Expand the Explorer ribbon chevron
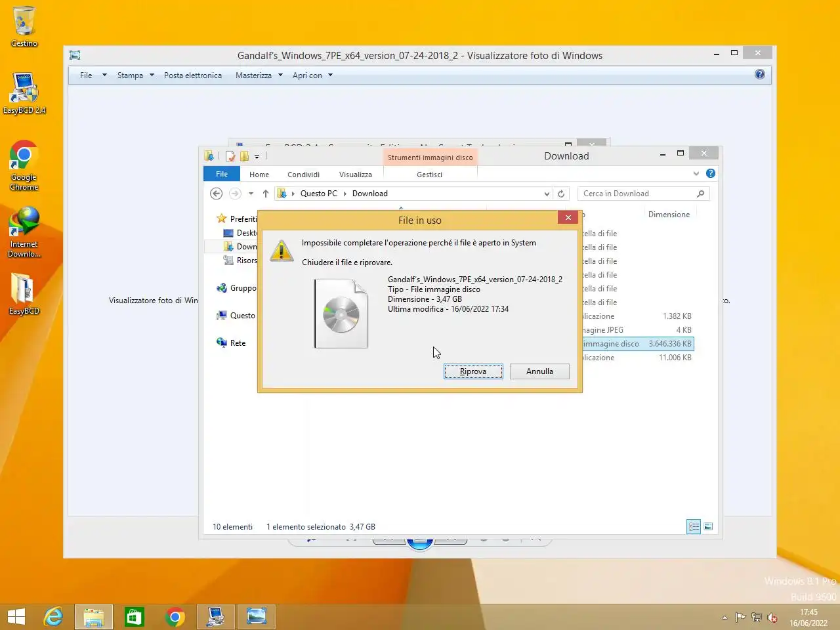The image size is (840, 630). 696,174
